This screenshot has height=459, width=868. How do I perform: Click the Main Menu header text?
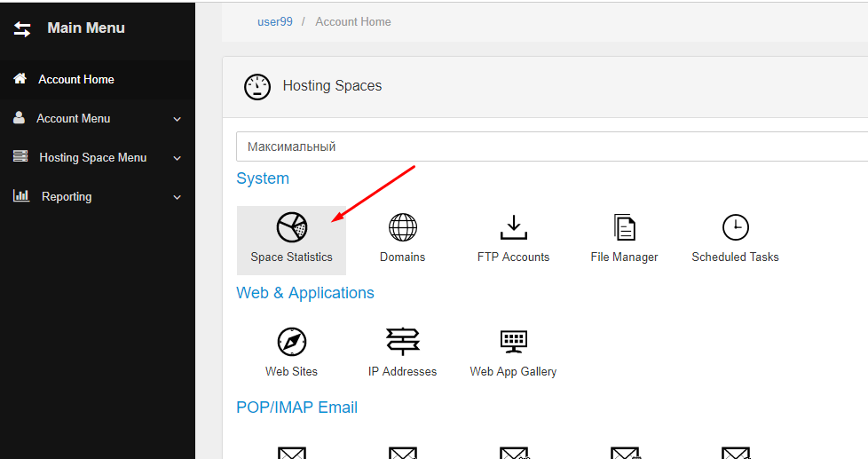click(x=86, y=28)
